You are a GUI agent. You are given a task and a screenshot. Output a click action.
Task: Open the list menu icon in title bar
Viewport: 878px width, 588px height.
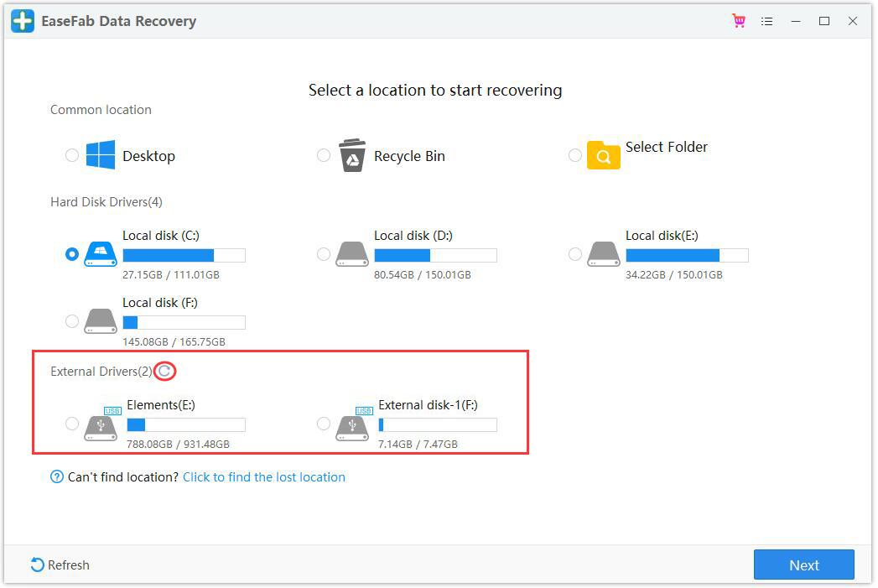(767, 21)
